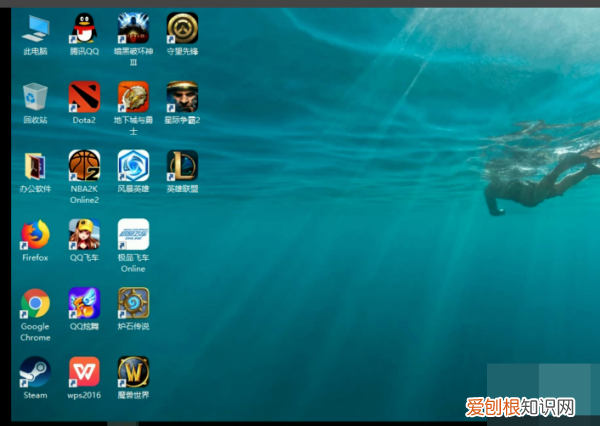The width and height of the screenshot is (600, 426).
Task: Select the Steam desktop shortcut
Action: tap(36, 372)
